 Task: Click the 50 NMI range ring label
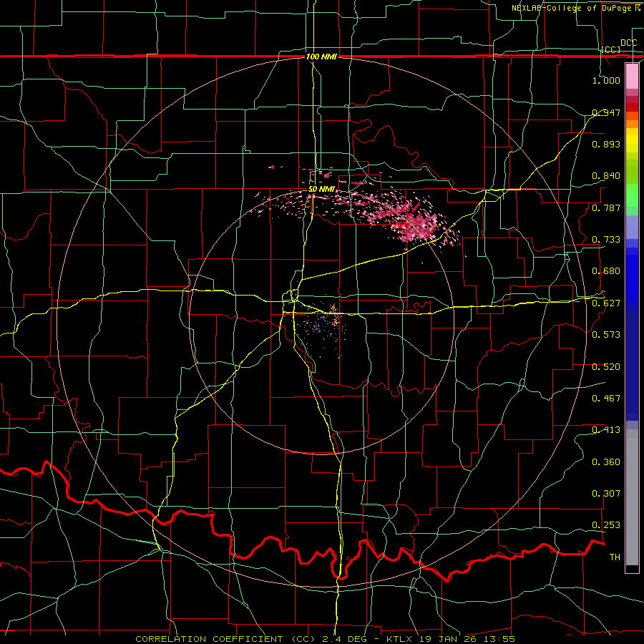tap(321, 190)
